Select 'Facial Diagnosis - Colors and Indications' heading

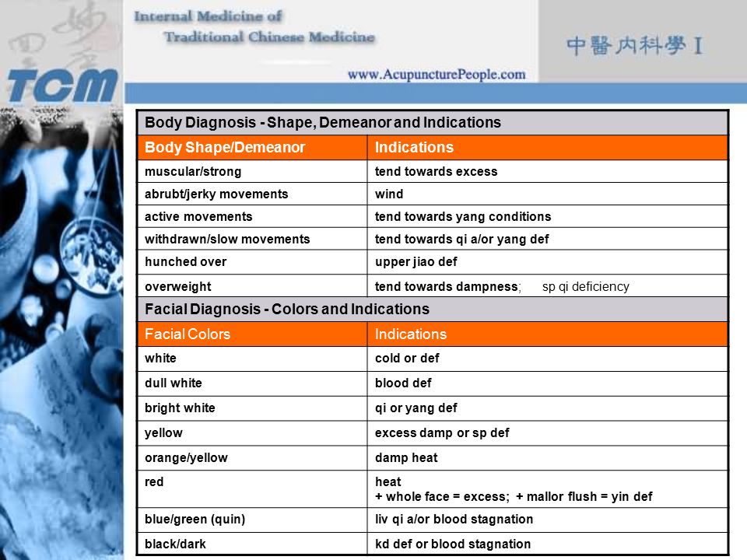point(287,309)
